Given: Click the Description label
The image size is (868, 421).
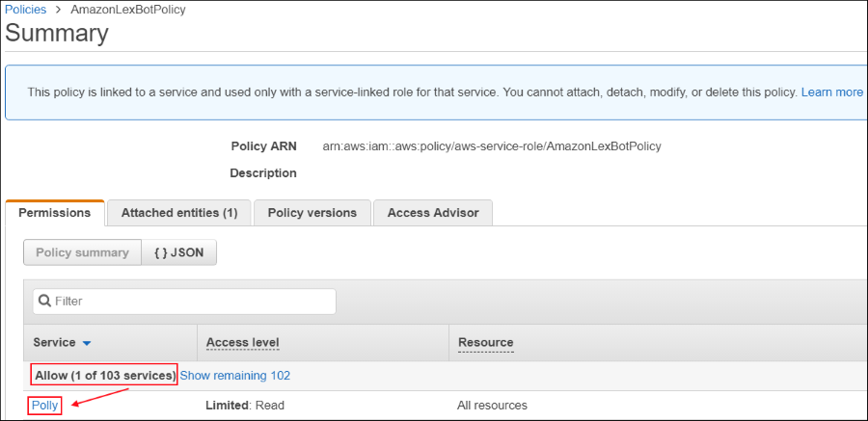Looking at the screenshot, I should point(263,173).
